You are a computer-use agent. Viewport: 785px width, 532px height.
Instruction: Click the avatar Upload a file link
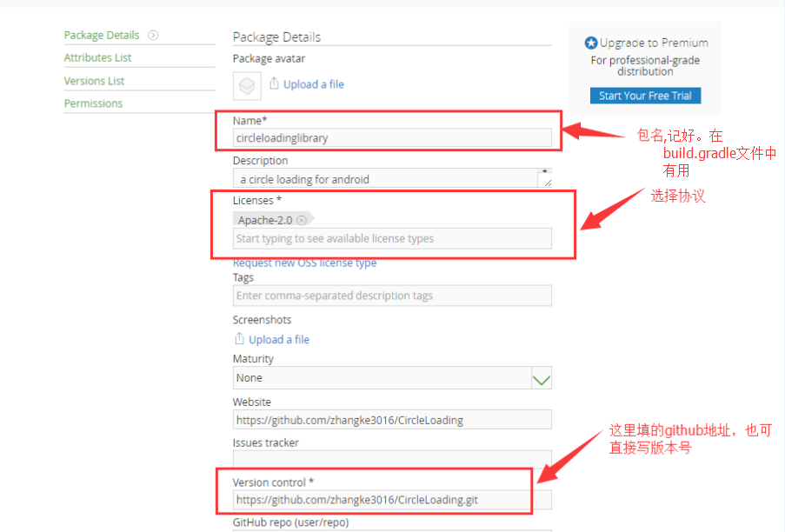point(313,84)
